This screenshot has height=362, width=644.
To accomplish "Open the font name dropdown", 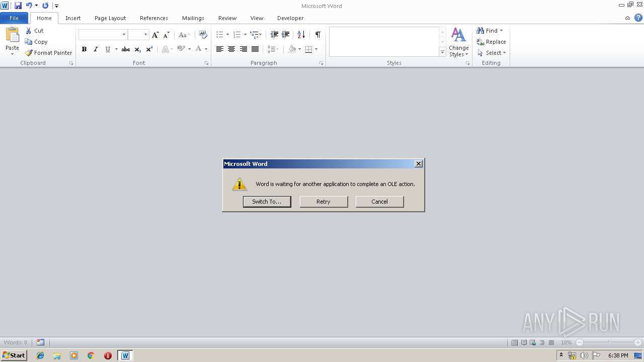I will pyautogui.click(x=124, y=35).
